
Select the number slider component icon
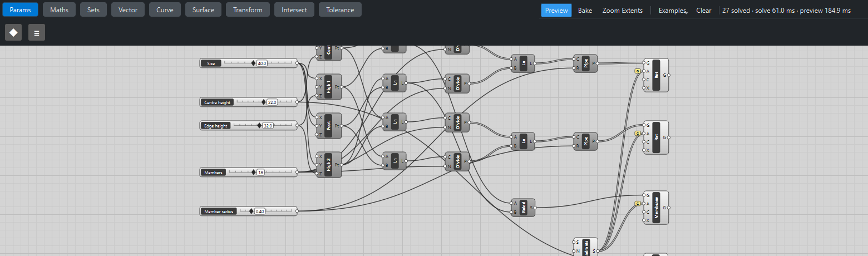click(37, 33)
